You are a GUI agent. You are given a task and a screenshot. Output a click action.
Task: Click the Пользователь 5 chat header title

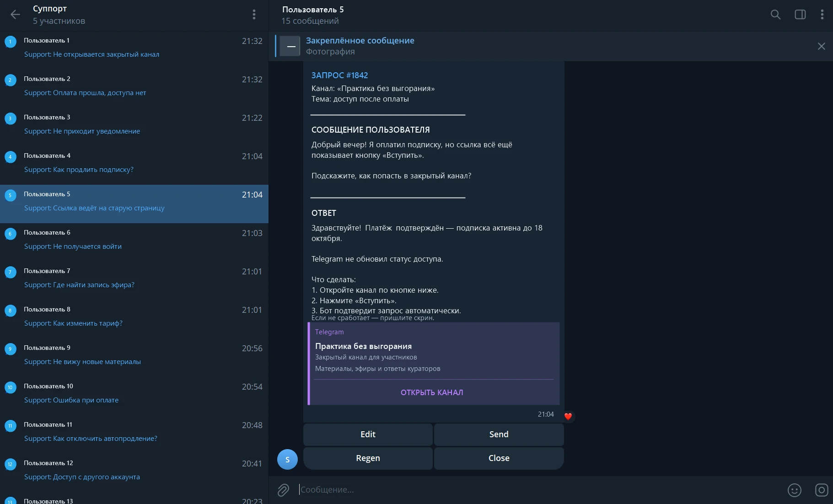point(313,10)
